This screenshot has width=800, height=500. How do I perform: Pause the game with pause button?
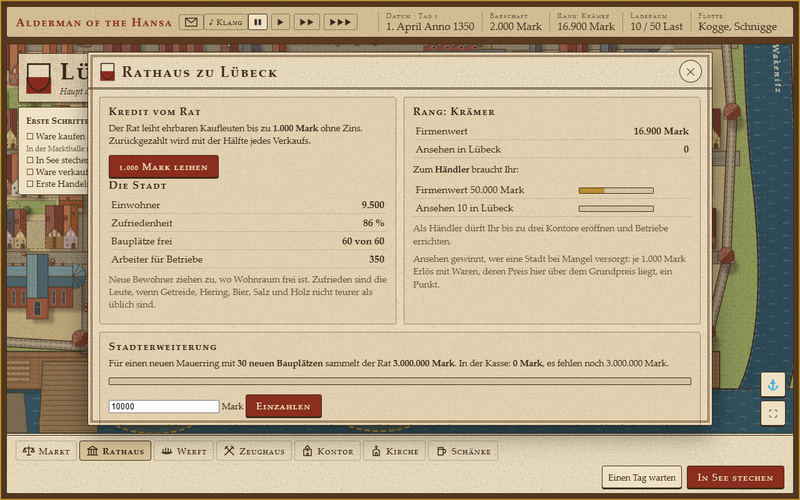point(258,22)
